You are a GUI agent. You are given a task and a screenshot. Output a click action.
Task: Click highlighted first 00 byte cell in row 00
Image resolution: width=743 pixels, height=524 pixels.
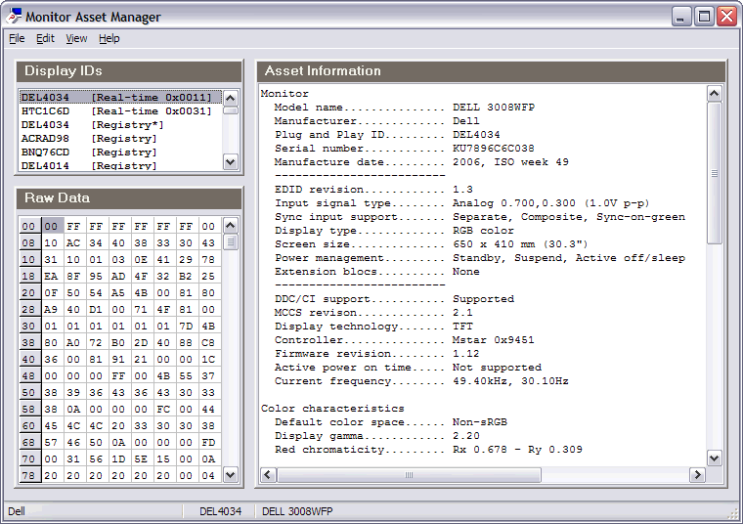[x=52, y=226]
